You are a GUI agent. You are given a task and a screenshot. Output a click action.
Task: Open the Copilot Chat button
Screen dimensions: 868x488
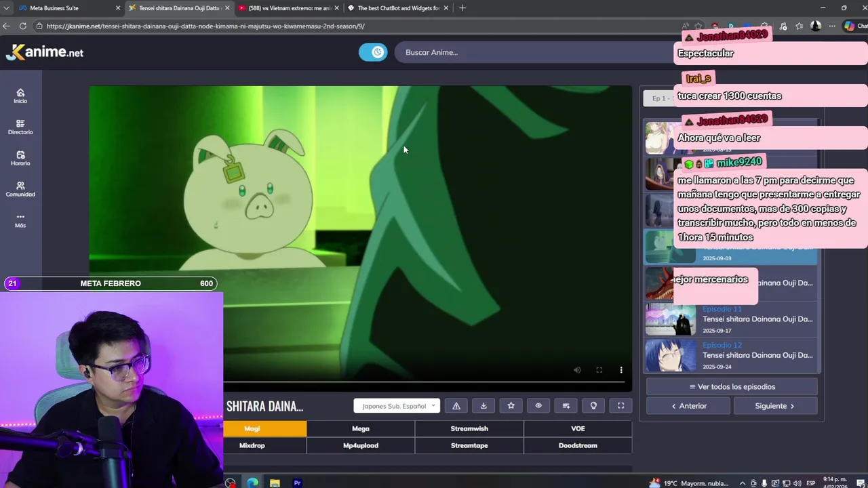pyautogui.click(x=853, y=26)
